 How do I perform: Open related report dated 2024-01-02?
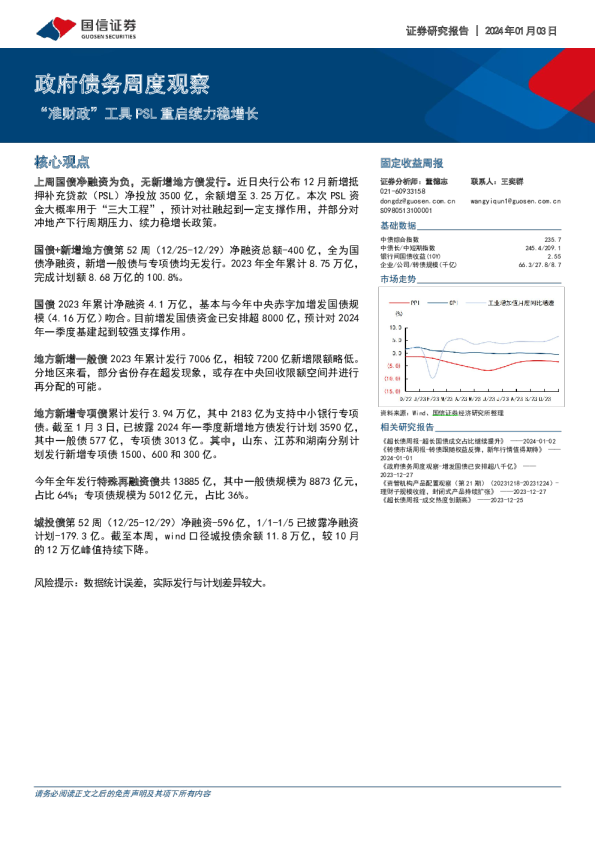tap(468, 441)
